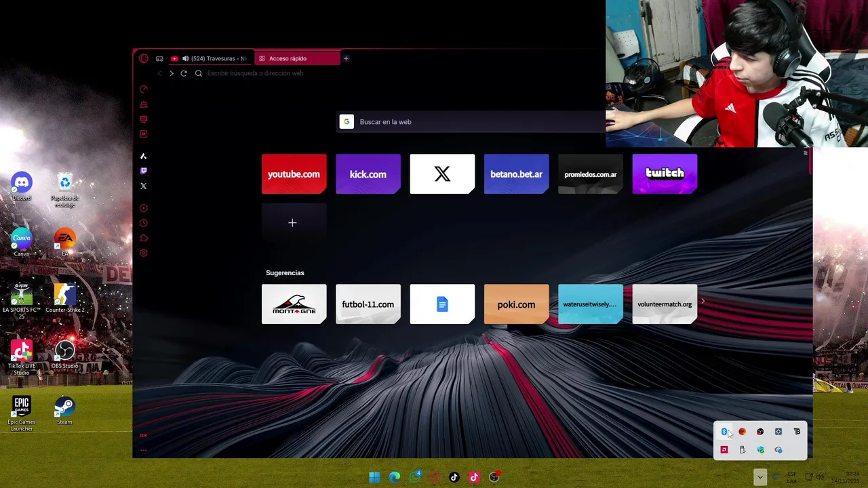The width and height of the screenshot is (868, 488).
Task: Click the striped monitor icon in the sidebar
Action: coord(143,119)
